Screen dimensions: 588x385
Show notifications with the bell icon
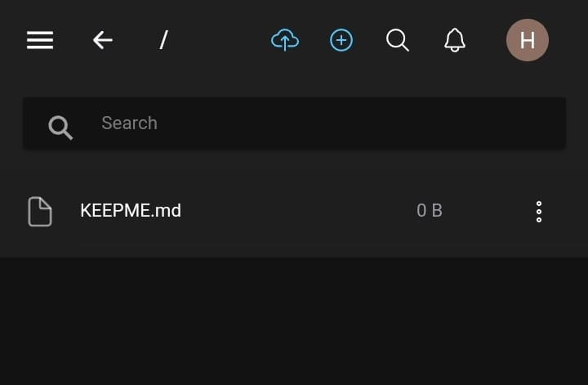coord(455,40)
